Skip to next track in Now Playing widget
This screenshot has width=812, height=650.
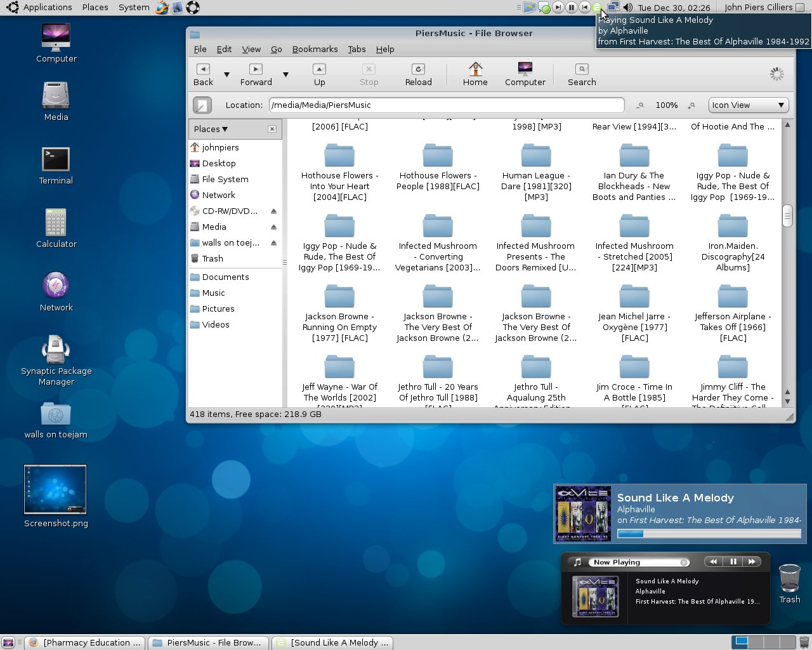click(752, 562)
